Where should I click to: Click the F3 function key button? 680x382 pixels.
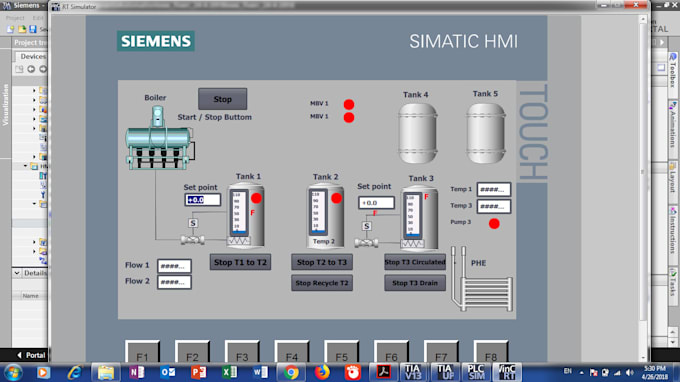tap(242, 352)
